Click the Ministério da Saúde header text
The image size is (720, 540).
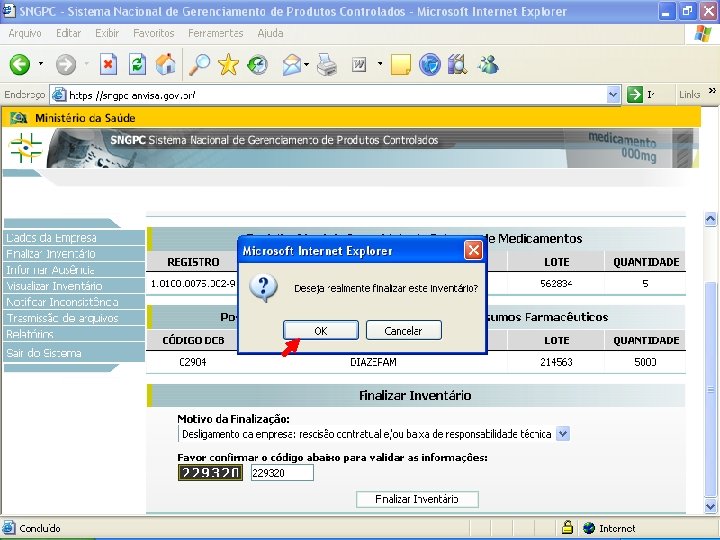[x=85, y=118]
